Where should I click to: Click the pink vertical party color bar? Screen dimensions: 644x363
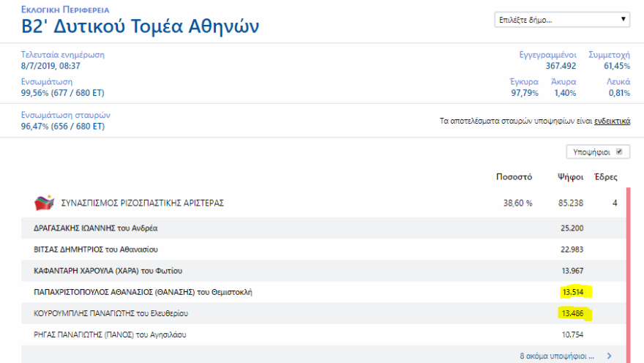click(628, 278)
